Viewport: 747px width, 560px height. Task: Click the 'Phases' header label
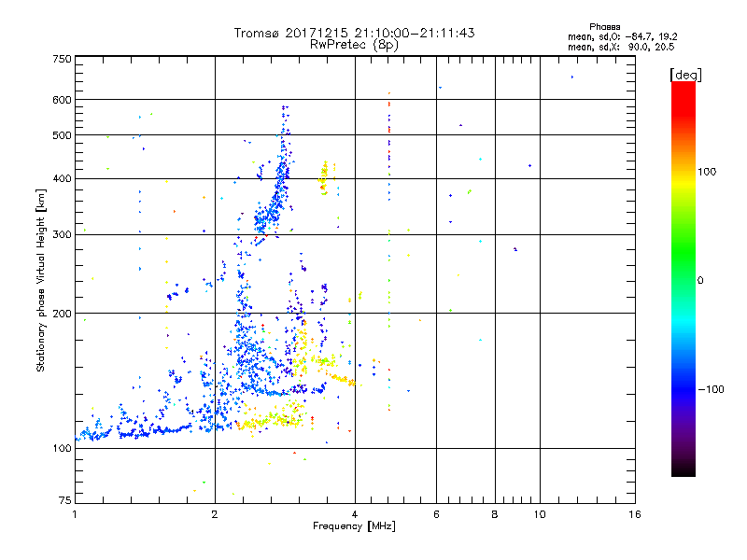(604, 27)
